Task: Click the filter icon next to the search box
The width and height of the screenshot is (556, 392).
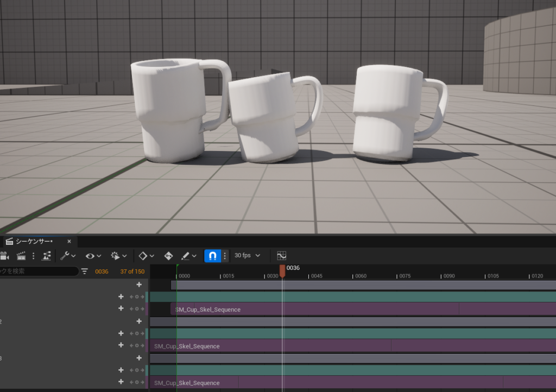Action: (85, 271)
